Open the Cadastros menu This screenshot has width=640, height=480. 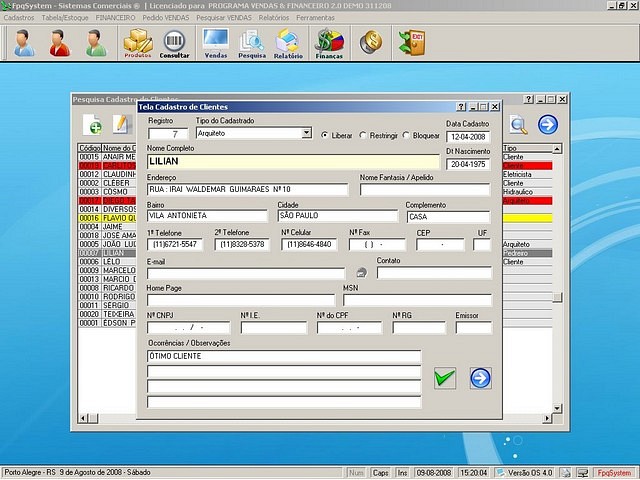coord(19,18)
